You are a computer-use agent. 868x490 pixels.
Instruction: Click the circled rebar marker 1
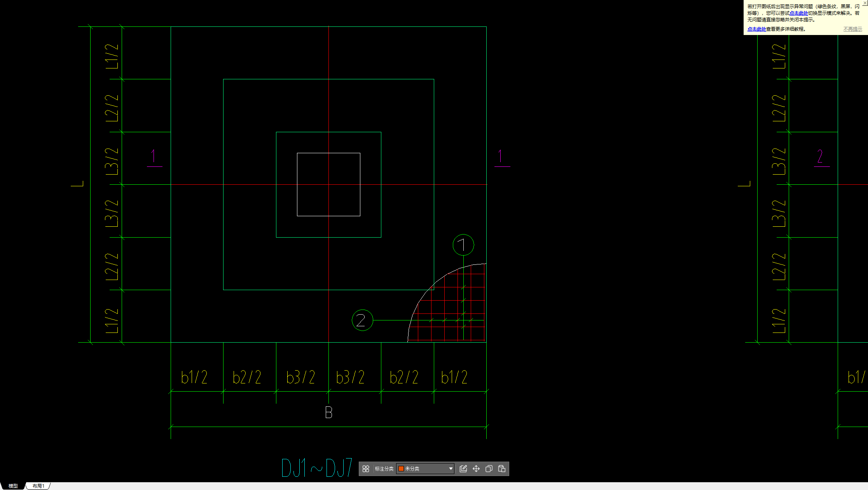click(x=463, y=245)
